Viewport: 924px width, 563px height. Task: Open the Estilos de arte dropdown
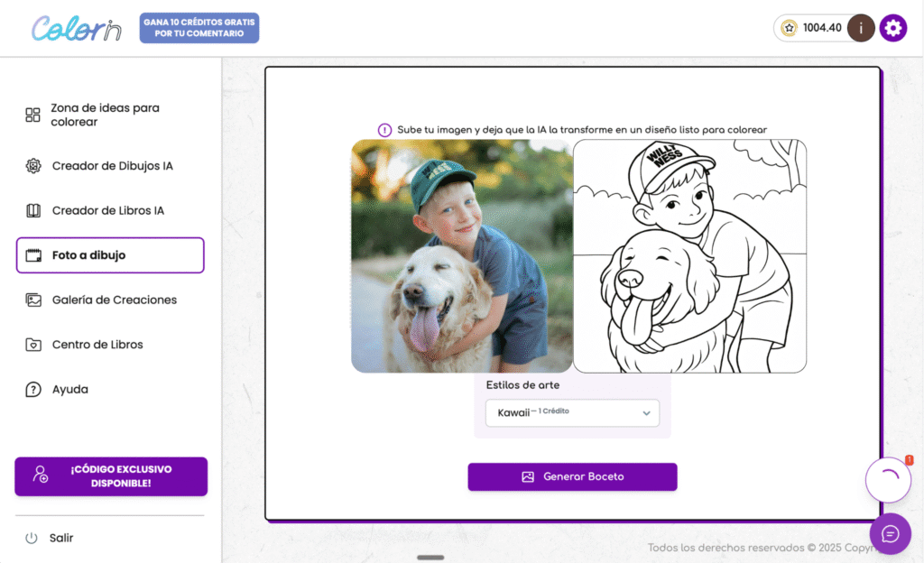(x=572, y=413)
